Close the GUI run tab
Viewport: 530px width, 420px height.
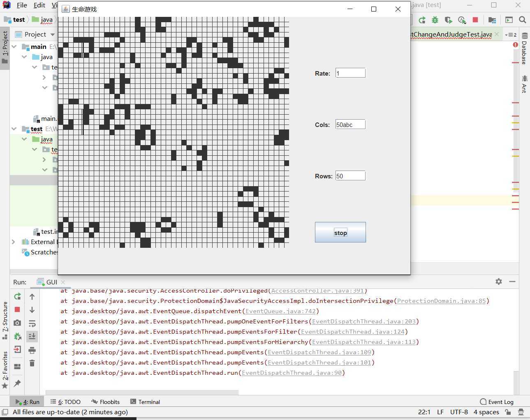tap(63, 282)
